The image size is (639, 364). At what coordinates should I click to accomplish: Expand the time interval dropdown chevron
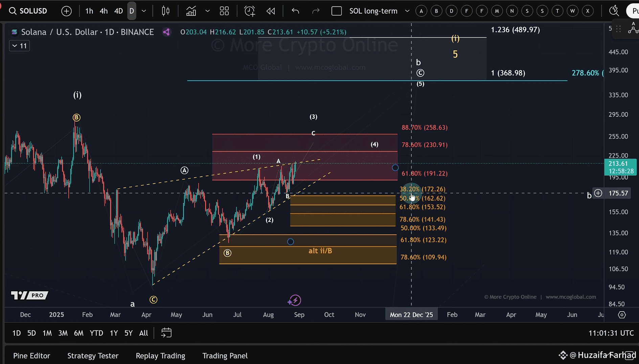(x=144, y=11)
